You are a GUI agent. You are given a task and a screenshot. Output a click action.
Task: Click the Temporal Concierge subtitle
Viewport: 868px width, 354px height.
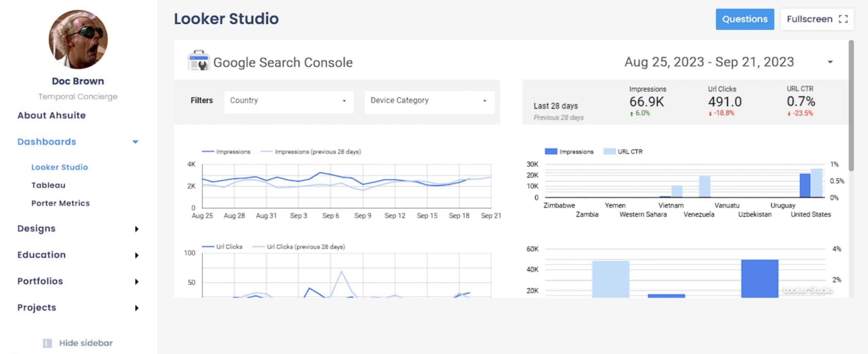[78, 97]
